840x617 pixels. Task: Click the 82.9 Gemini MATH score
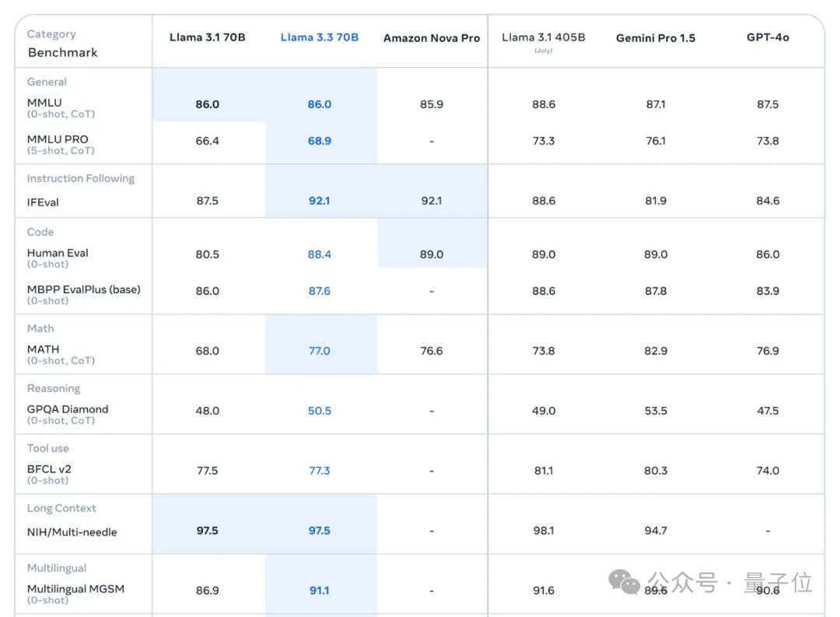point(655,351)
